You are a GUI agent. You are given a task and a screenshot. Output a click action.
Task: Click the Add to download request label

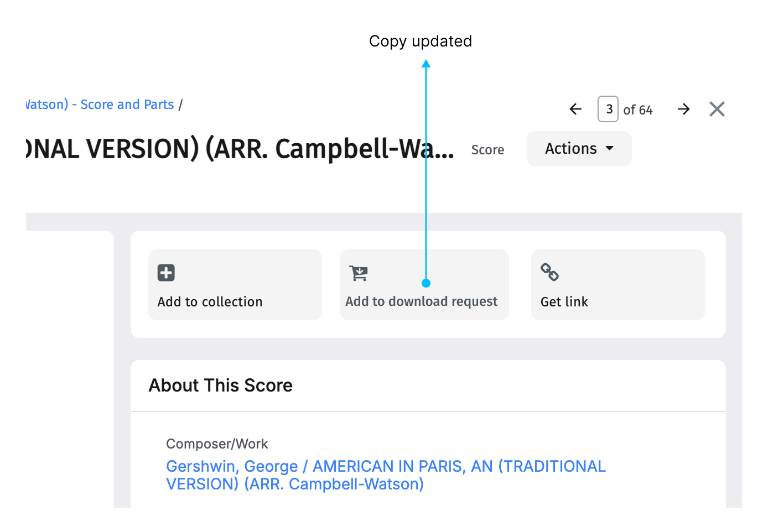422,301
